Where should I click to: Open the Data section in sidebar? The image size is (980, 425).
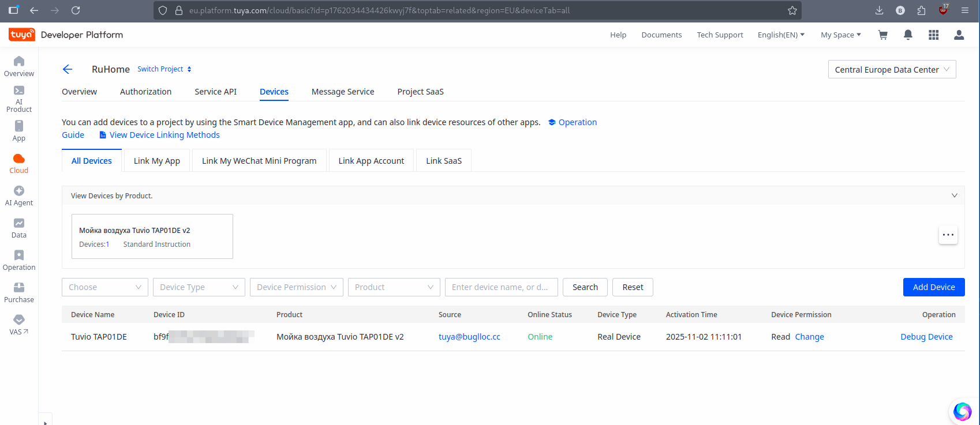[x=18, y=228]
